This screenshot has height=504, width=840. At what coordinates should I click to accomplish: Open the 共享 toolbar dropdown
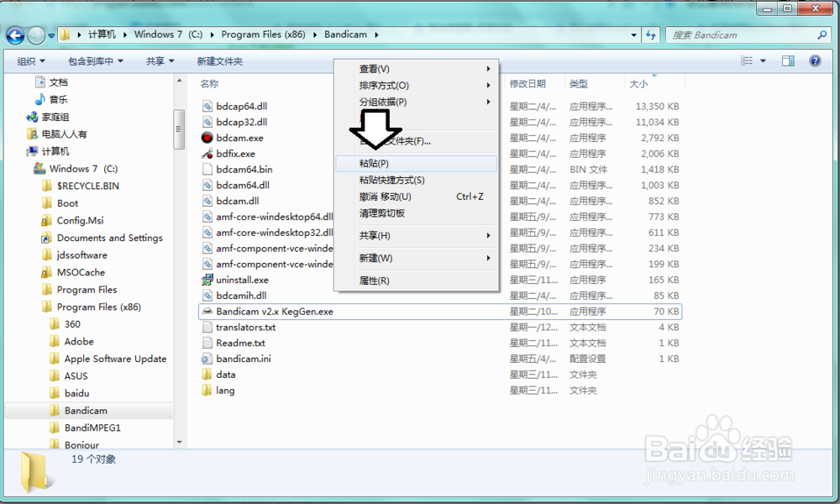[160, 61]
